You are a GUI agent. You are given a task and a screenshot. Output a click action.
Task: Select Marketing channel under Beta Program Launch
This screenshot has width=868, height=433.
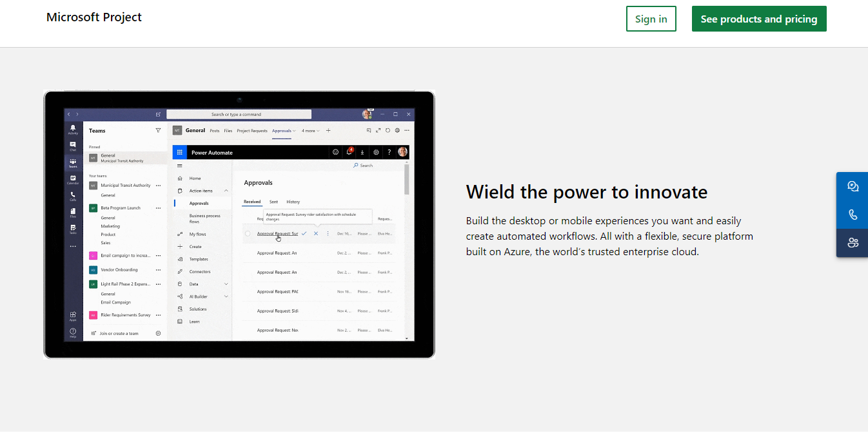tap(110, 226)
